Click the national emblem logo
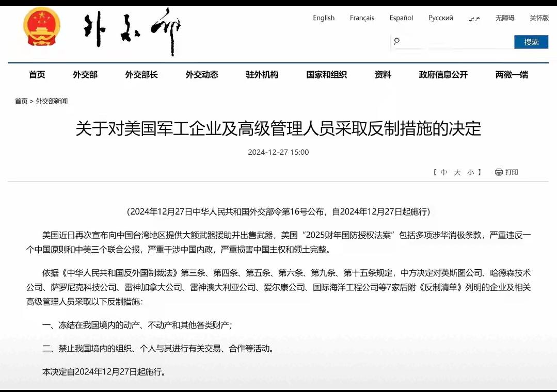 [x=42, y=27]
